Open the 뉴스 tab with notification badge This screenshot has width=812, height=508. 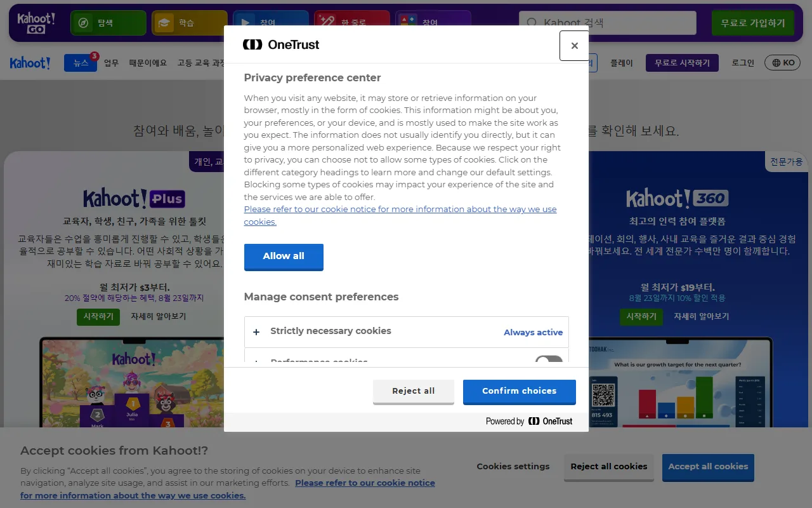pyautogui.click(x=81, y=63)
